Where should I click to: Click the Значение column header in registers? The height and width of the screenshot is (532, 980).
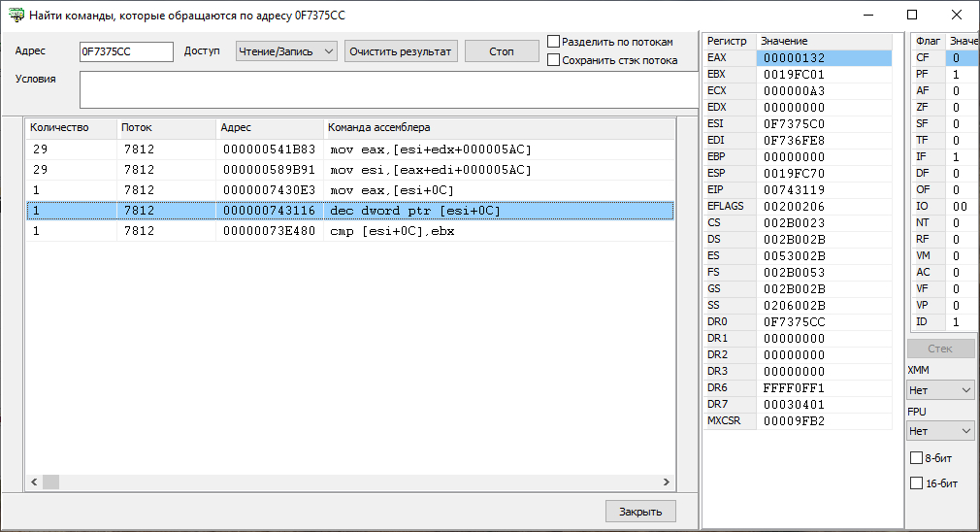(x=824, y=41)
